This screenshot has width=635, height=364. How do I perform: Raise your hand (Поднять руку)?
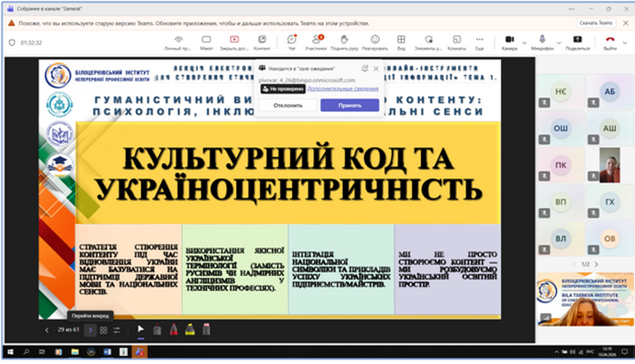(343, 41)
